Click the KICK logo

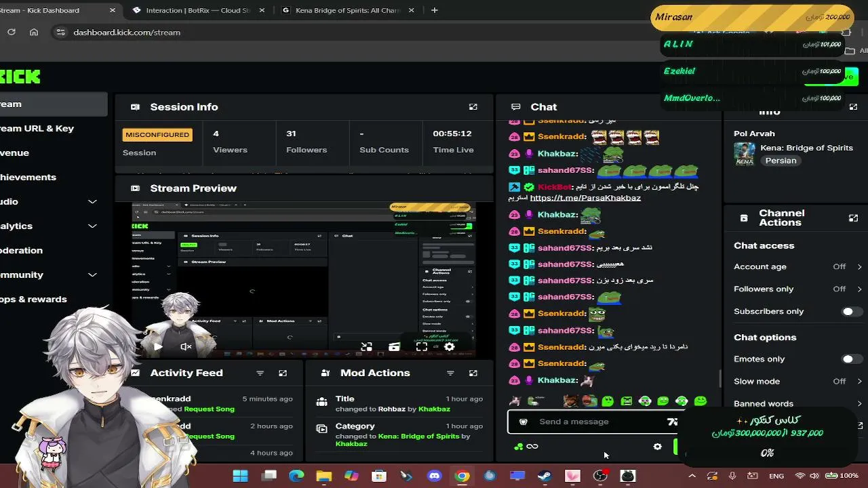[x=20, y=77]
